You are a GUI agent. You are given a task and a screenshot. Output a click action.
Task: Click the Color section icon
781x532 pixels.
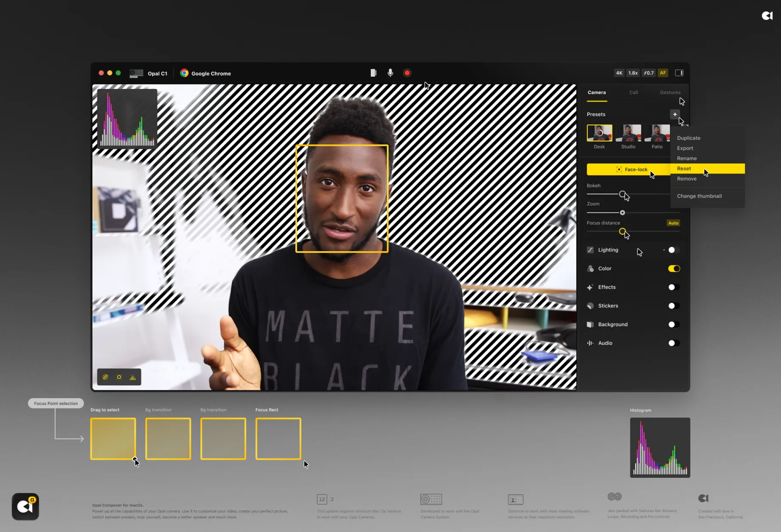(x=590, y=269)
